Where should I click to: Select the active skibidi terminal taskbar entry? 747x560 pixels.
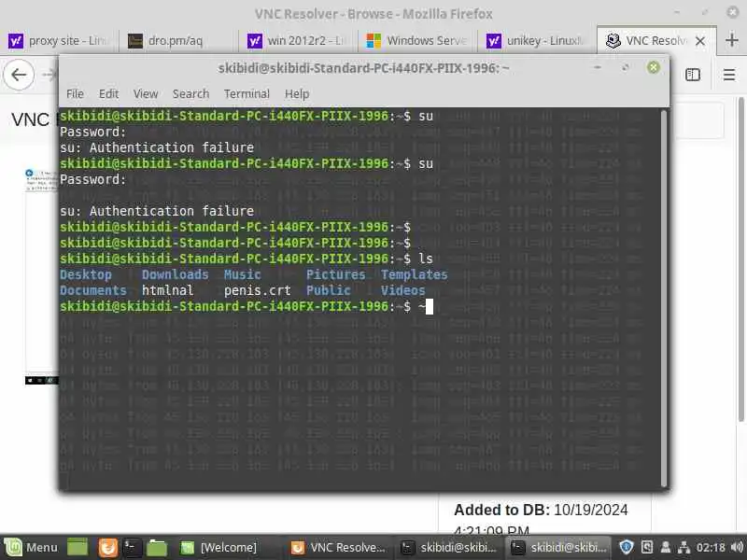559,548
